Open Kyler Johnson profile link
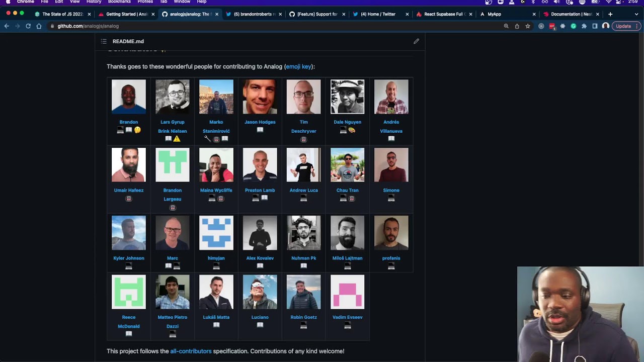 (x=129, y=258)
